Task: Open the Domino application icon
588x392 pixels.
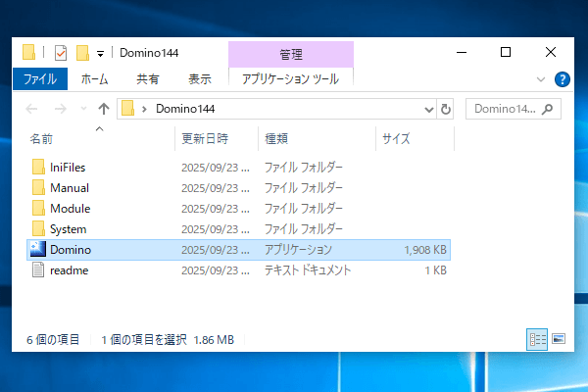Action: pyautogui.click(x=37, y=250)
